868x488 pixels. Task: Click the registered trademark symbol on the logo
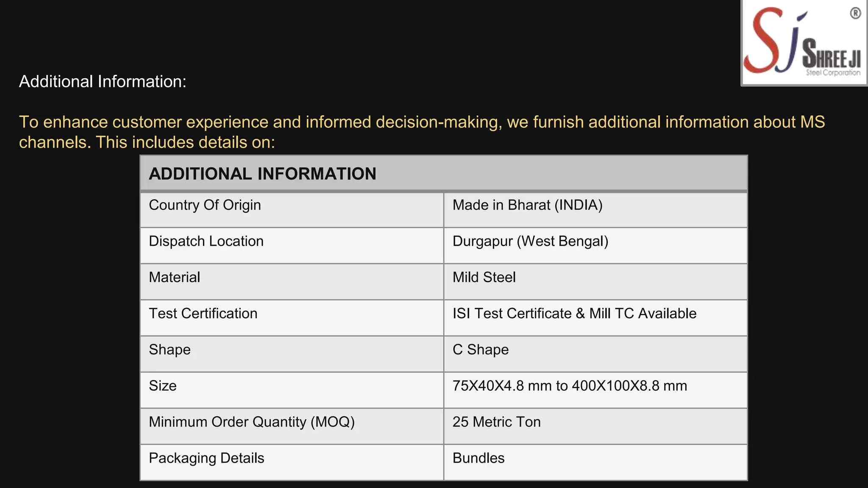pyautogui.click(x=855, y=14)
